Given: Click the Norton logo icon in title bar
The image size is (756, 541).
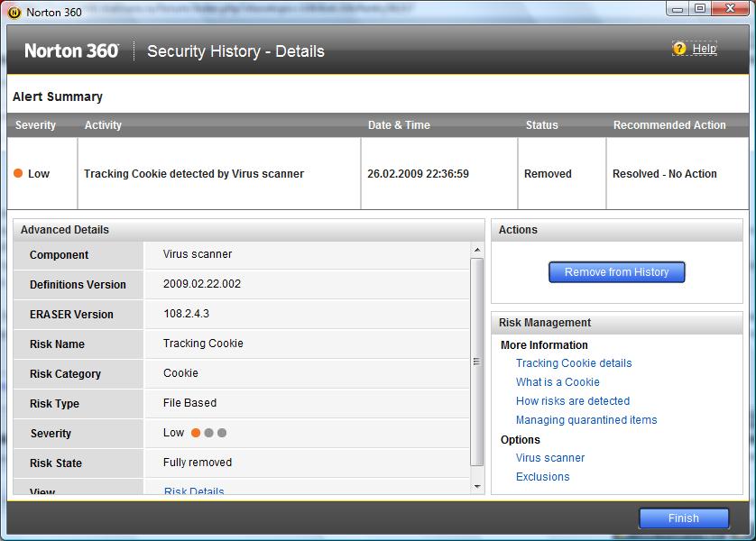Looking at the screenshot, I should coord(14,13).
